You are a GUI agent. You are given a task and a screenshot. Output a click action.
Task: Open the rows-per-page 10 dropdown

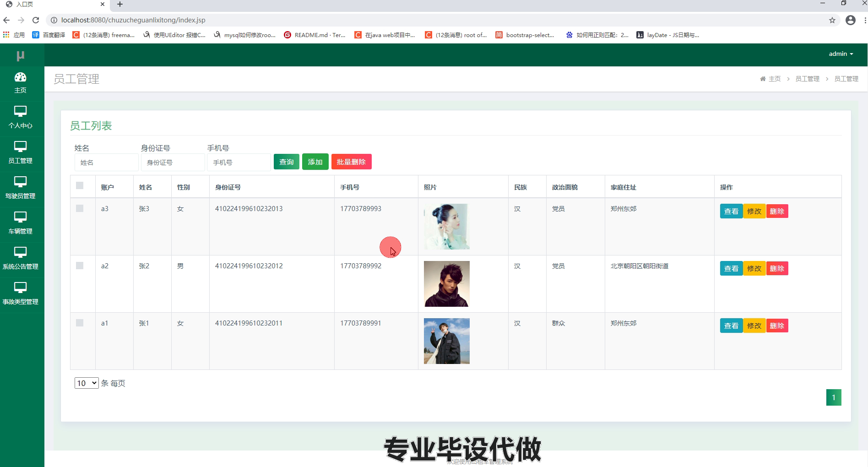pyautogui.click(x=87, y=383)
